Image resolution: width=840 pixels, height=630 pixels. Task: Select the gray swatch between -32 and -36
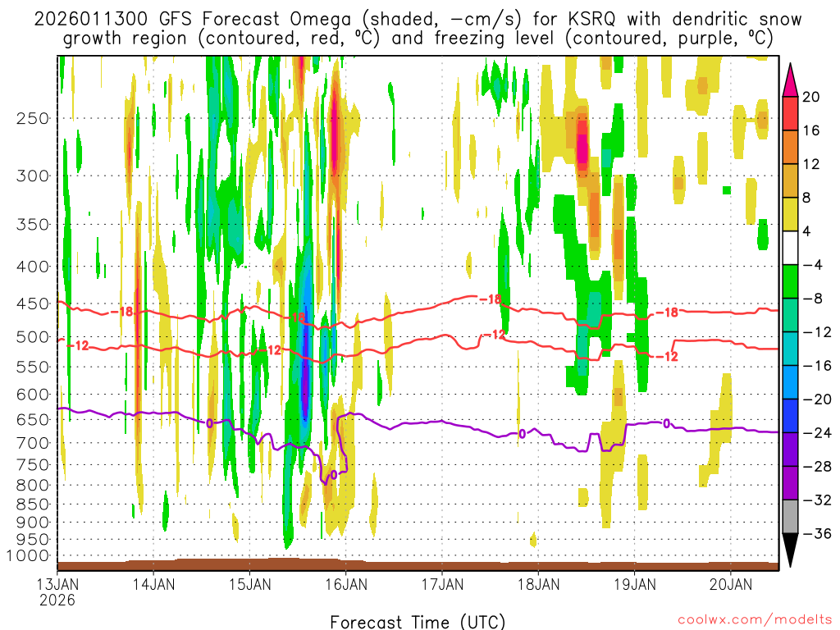(x=790, y=517)
